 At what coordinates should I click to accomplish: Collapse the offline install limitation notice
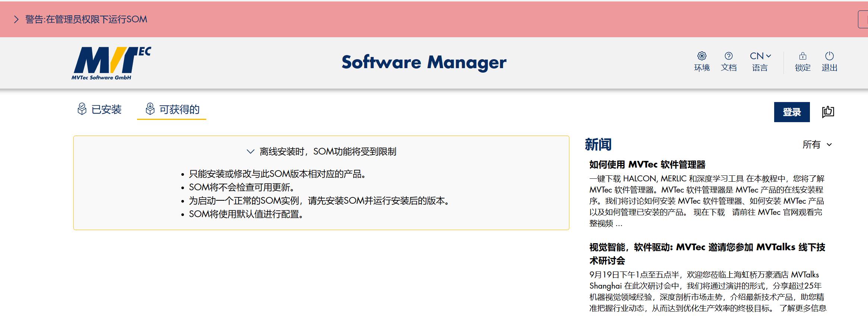point(250,152)
